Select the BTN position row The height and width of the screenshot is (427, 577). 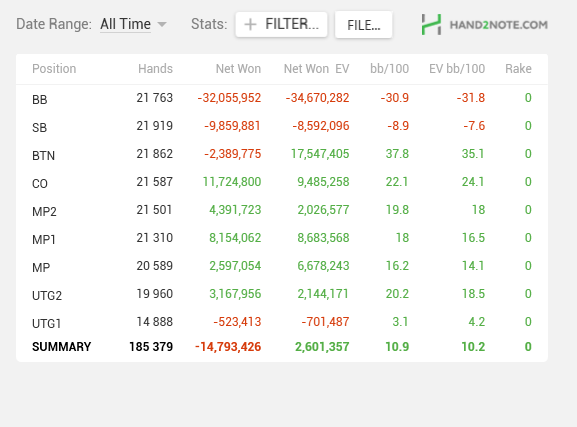[282, 154]
